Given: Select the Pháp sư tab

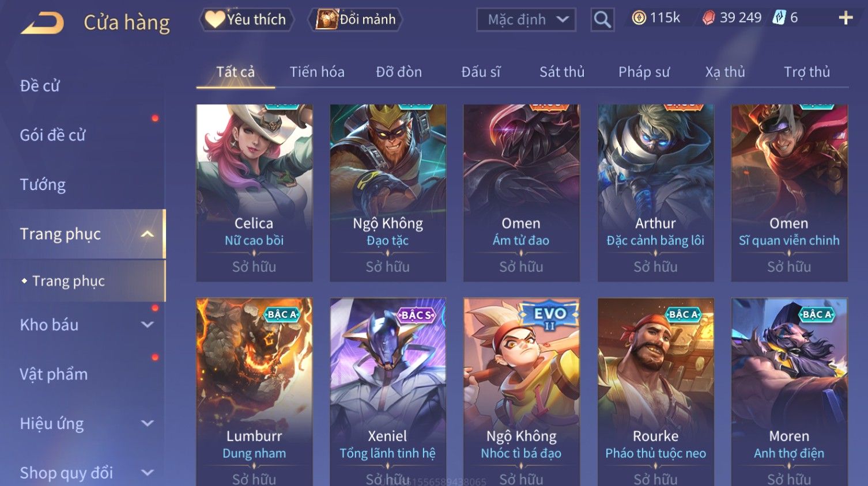Looking at the screenshot, I should (x=644, y=72).
